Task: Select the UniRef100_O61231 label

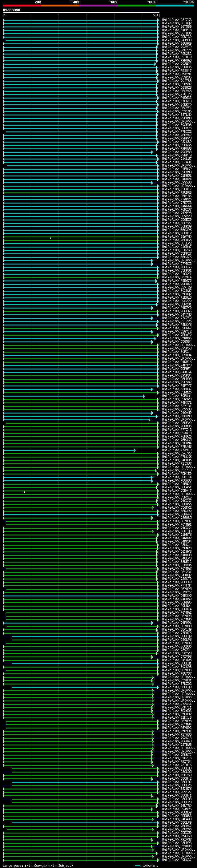Action: pyautogui.click(x=177, y=572)
